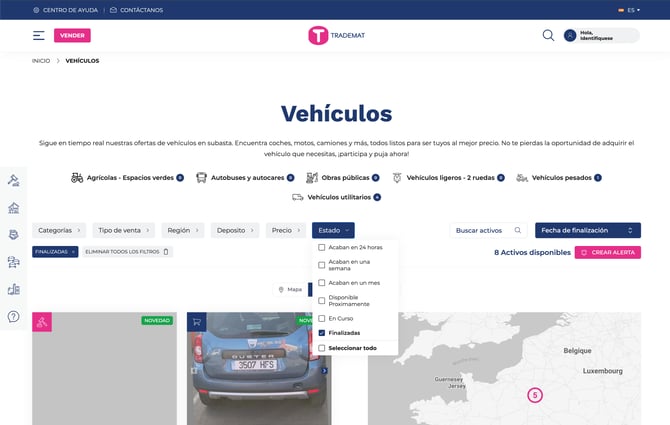Viewport: 670px width, 425px height.
Task: Go to INICIO breadcrumb
Action: [x=41, y=61]
